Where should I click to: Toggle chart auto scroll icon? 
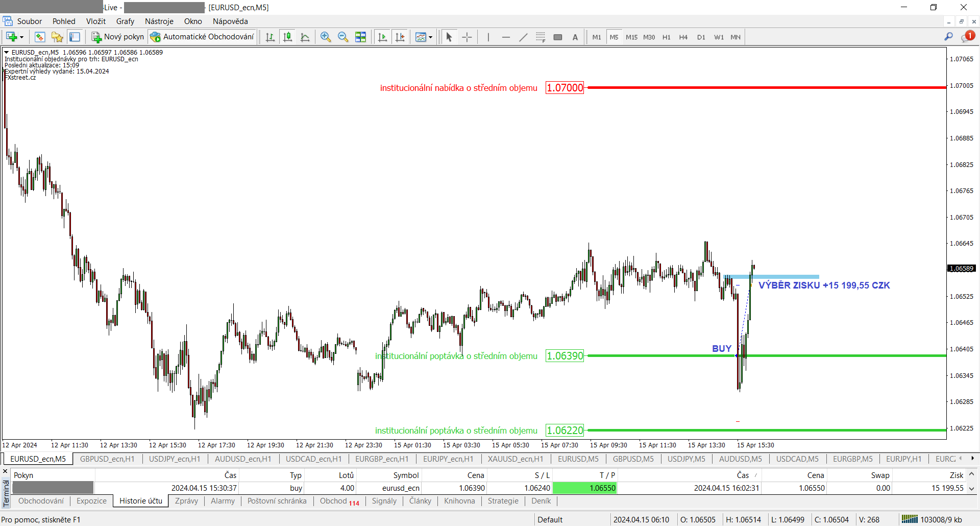point(382,37)
